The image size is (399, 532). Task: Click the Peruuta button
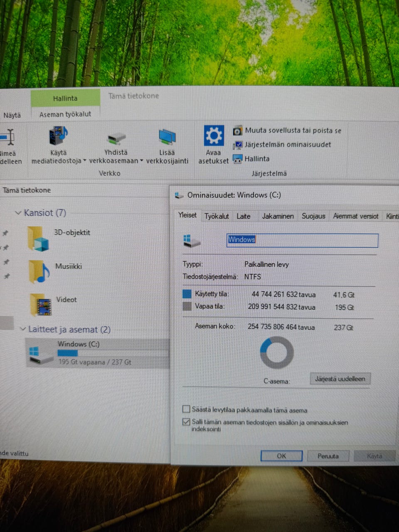click(x=328, y=456)
